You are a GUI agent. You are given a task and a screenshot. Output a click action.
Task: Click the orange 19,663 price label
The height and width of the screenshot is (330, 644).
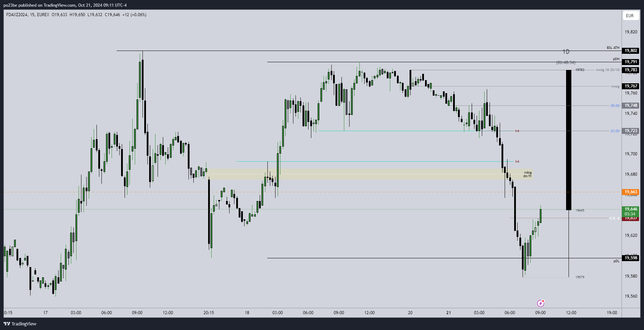point(631,192)
